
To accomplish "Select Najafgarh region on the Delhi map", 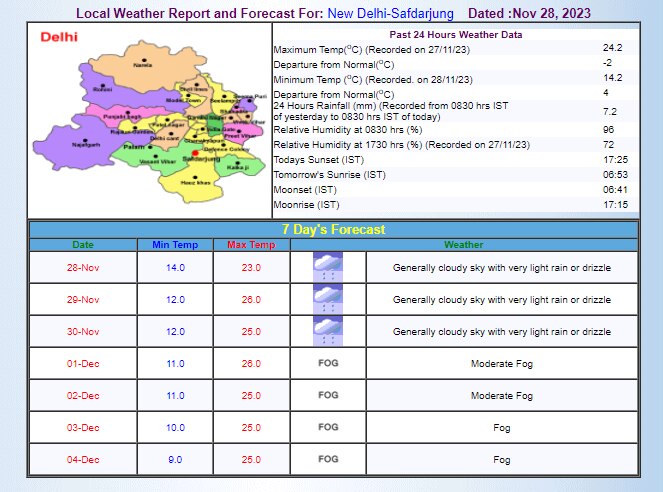I will coord(86,143).
